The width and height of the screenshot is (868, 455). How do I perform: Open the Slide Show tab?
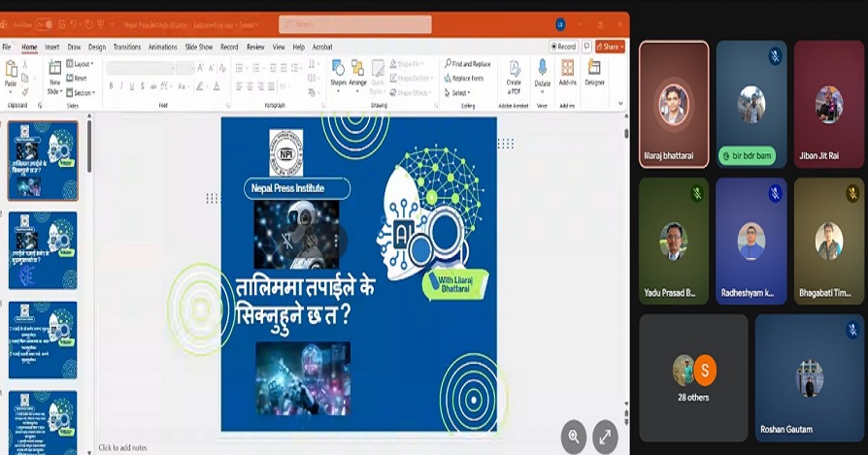coord(198,47)
